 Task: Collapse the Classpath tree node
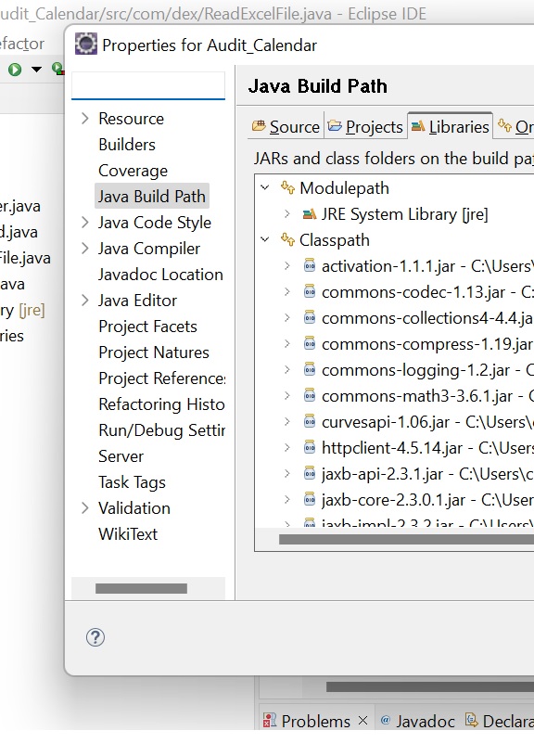[x=265, y=239]
